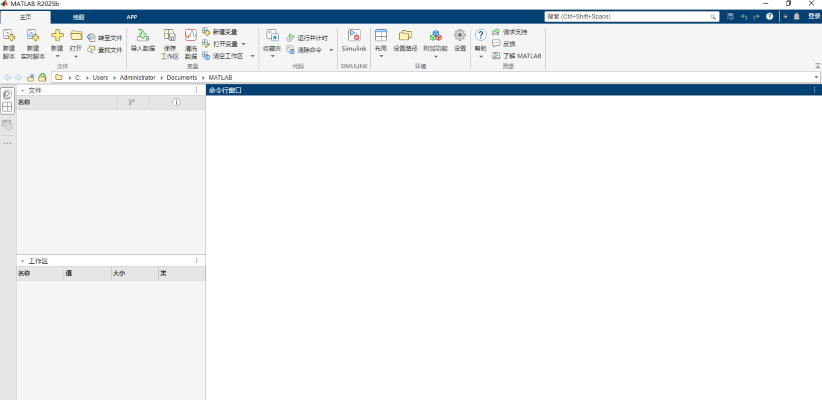Go up one folder level
The height and width of the screenshot is (400, 822).
pyautogui.click(x=30, y=77)
